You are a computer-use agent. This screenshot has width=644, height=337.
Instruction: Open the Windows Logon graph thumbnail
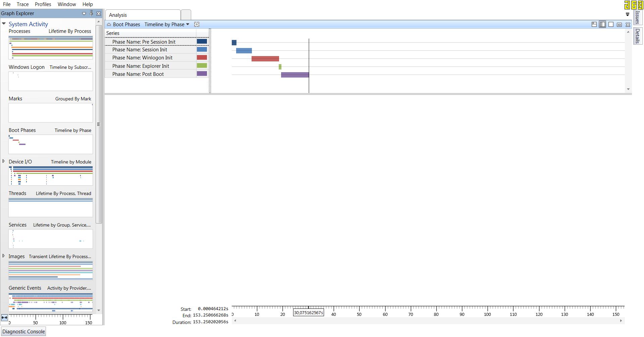tap(51, 81)
